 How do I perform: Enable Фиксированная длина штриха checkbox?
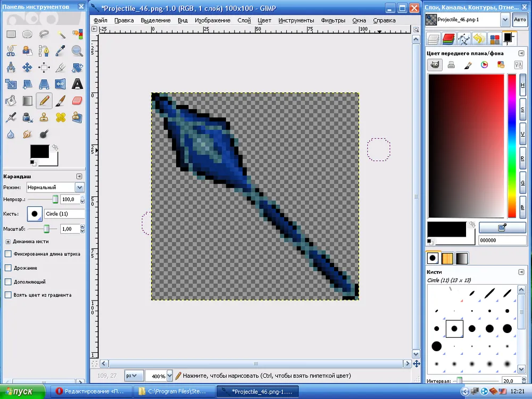click(8, 254)
